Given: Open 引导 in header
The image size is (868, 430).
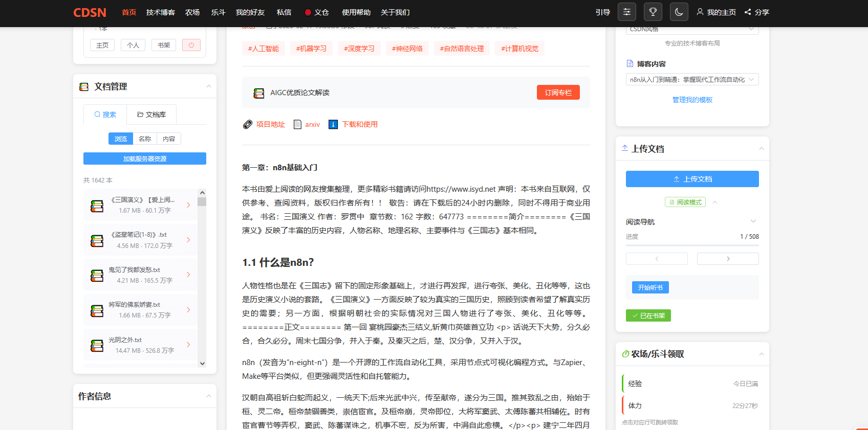Looking at the screenshot, I should (x=603, y=12).
